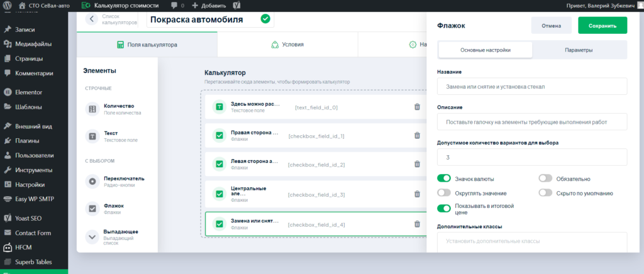Open the СТО СеВал-авто site home link

coord(45,6)
